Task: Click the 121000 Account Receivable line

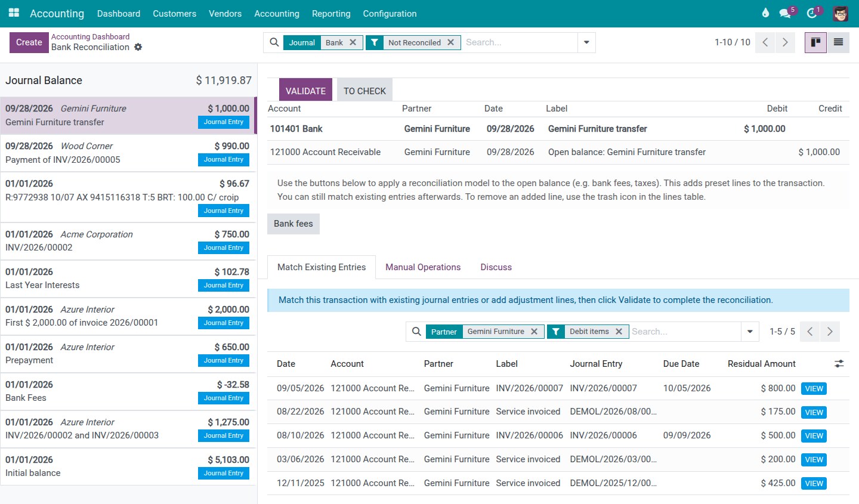Action: [558, 152]
